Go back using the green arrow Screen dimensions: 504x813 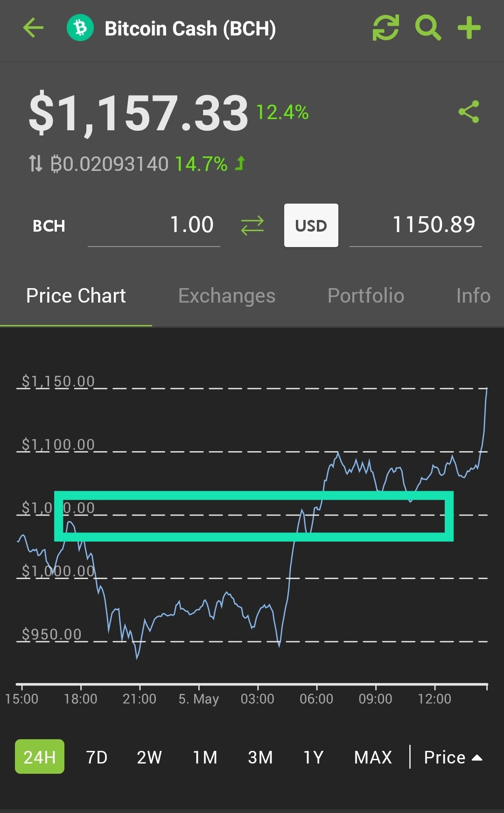tap(33, 28)
